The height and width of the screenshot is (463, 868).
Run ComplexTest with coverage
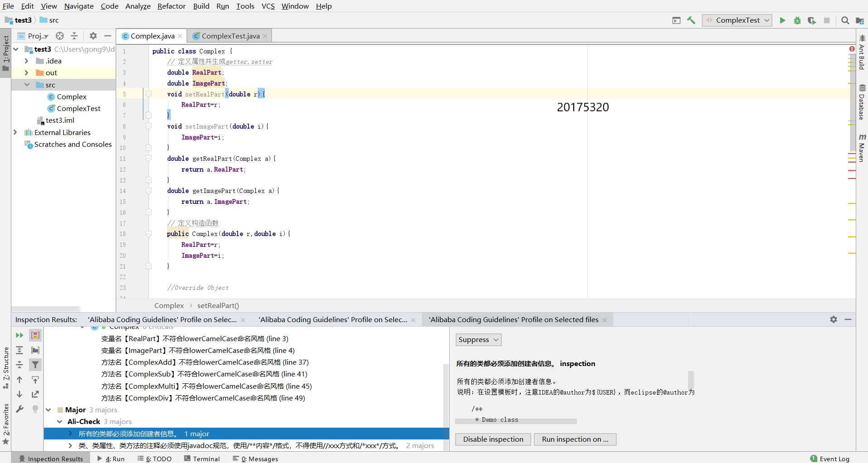coord(812,20)
